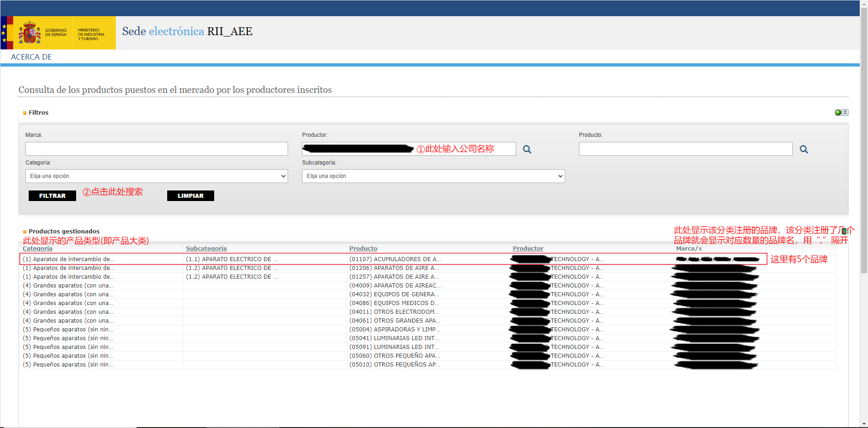The image size is (868, 428).
Task: Click the Producto search magnifier icon
Action: tap(803, 149)
